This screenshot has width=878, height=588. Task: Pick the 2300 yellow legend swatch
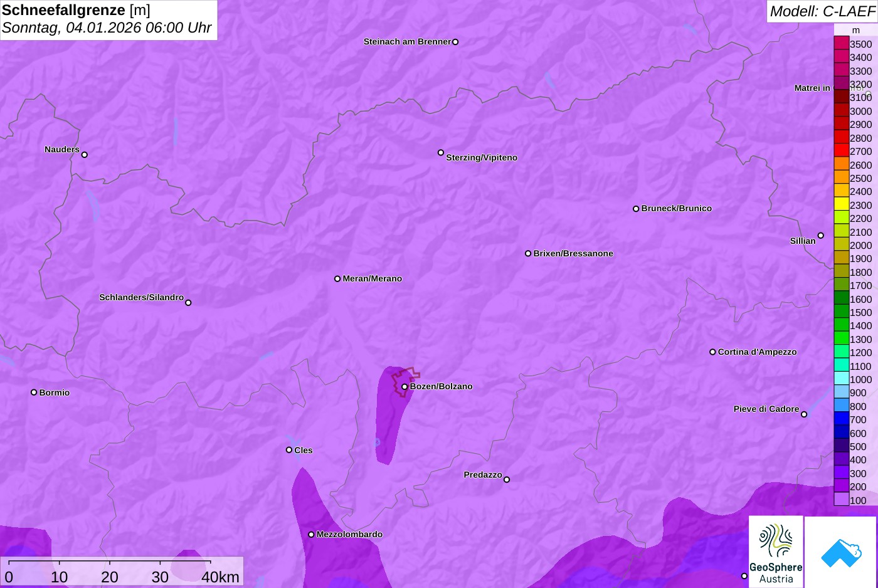pyautogui.click(x=841, y=204)
